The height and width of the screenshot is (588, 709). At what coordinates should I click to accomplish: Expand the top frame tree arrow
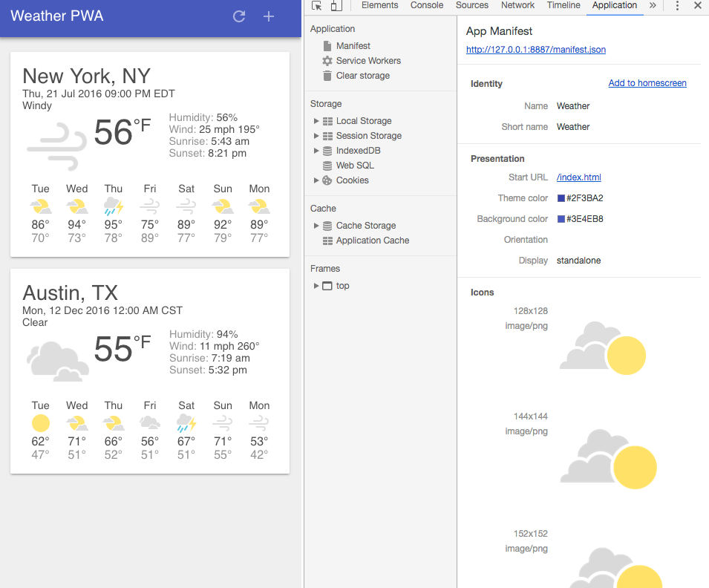coord(316,285)
